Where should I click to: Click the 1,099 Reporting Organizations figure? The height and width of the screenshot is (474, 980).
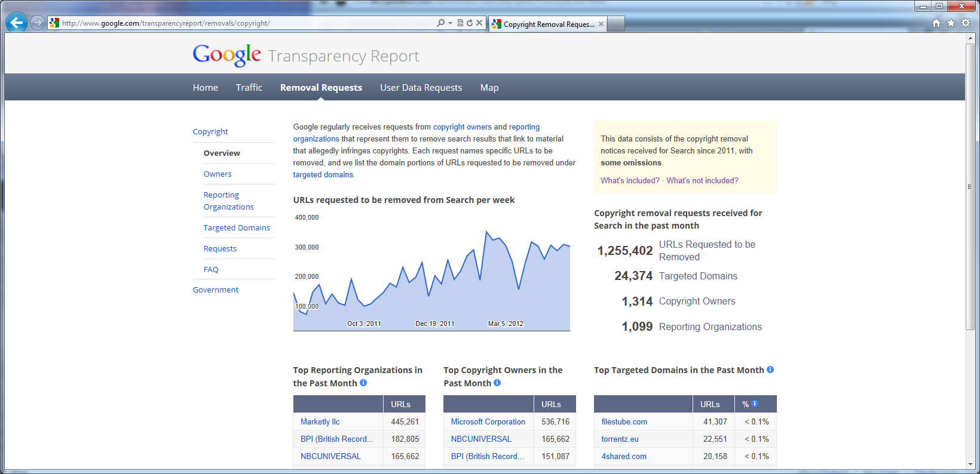[637, 327]
